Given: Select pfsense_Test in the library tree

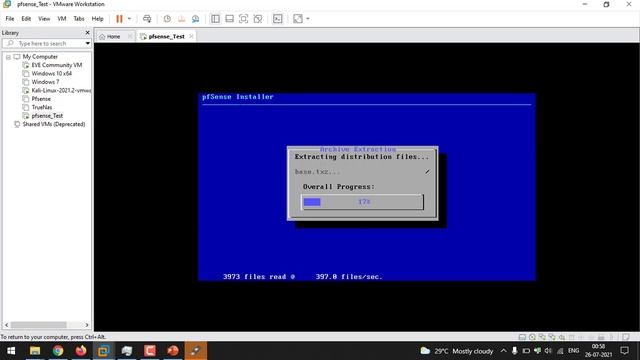Looking at the screenshot, I should [47, 116].
